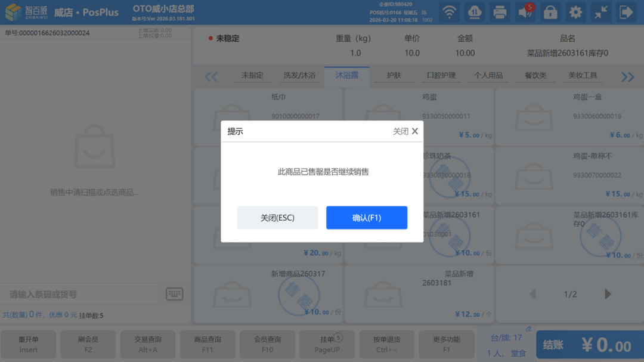Viewport: 644px width, 362px height.
Task: Open the 美妆工具 category tab
Action: click(583, 76)
